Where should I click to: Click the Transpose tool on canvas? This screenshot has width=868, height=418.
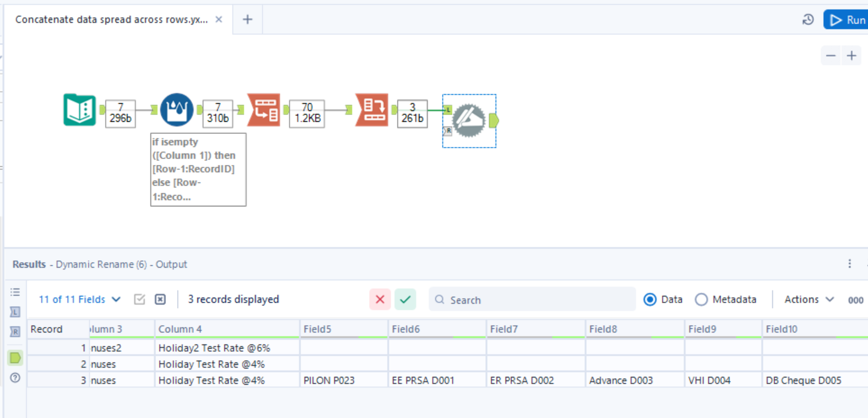[264, 109]
